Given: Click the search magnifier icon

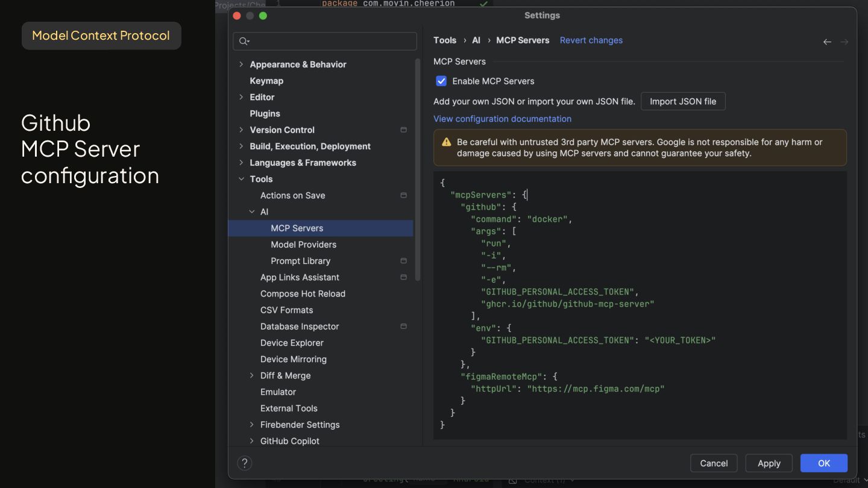Looking at the screenshot, I should click(244, 41).
